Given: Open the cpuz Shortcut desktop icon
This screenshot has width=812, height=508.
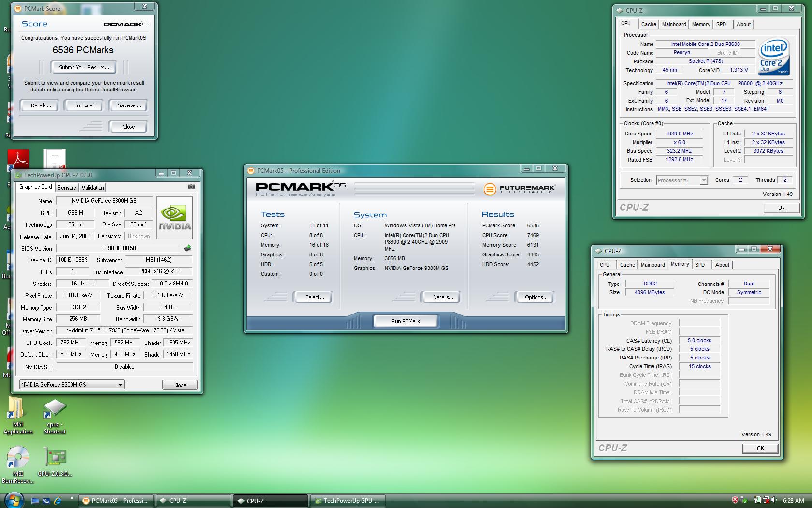Looking at the screenshot, I should pos(55,416).
